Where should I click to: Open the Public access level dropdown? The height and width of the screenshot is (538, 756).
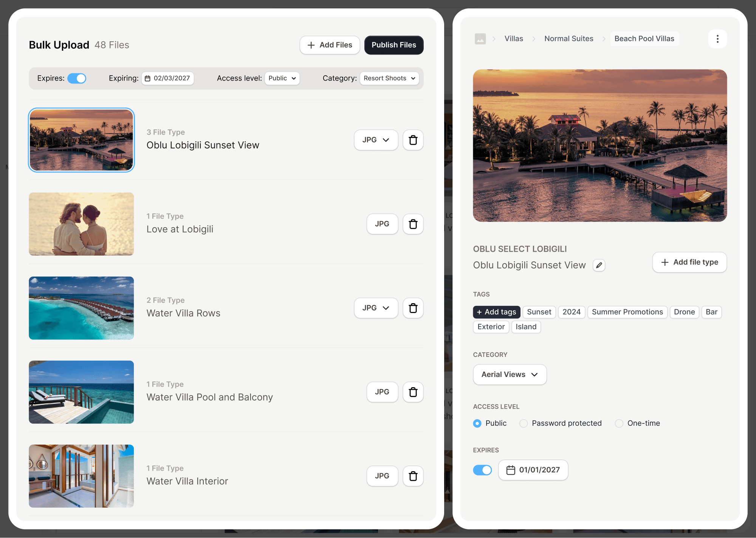(282, 78)
